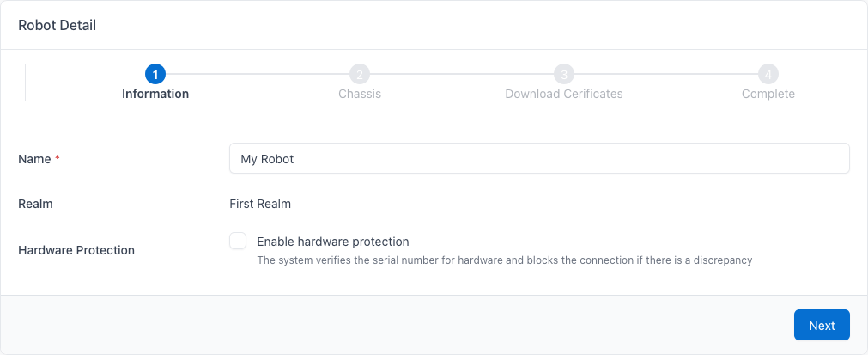Image resolution: width=868 pixels, height=355 pixels.
Task: Jump to the Complete step label
Action: click(768, 94)
